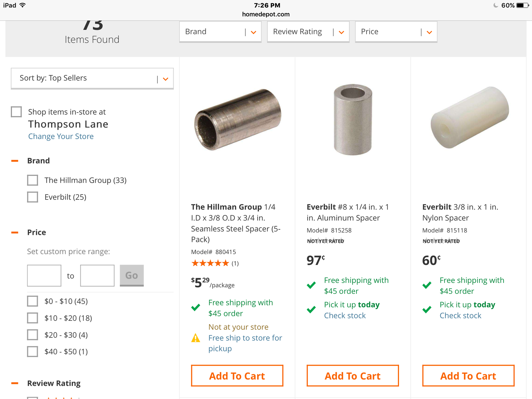Image resolution: width=532 pixels, height=399 pixels.
Task: Collapse the Brand filter section minus icon
Action: (x=15, y=161)
